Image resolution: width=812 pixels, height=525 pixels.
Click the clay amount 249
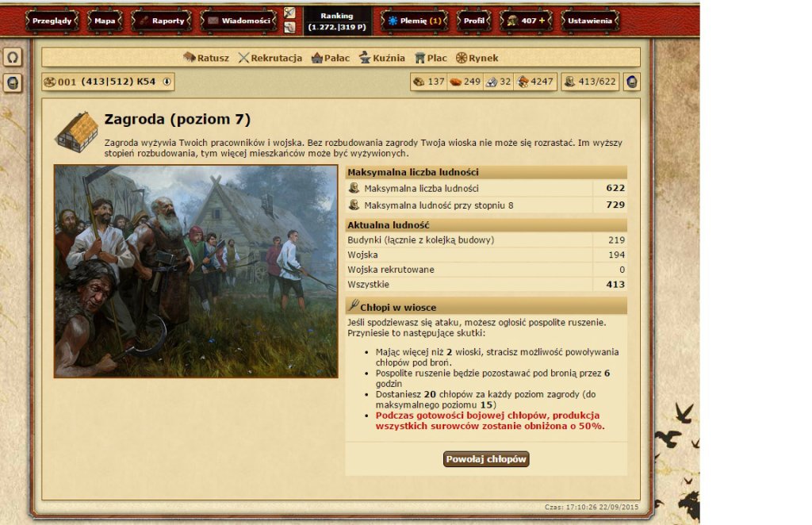(473, 81)
